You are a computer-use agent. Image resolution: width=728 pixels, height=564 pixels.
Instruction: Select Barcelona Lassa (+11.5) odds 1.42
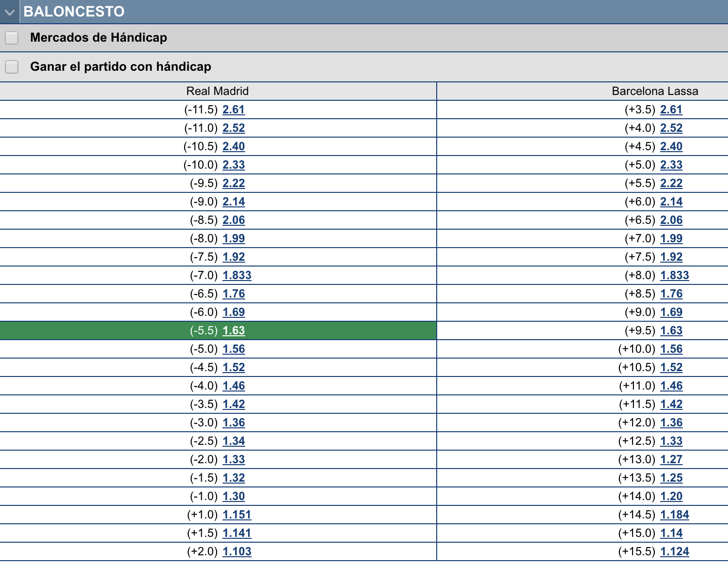671,404
